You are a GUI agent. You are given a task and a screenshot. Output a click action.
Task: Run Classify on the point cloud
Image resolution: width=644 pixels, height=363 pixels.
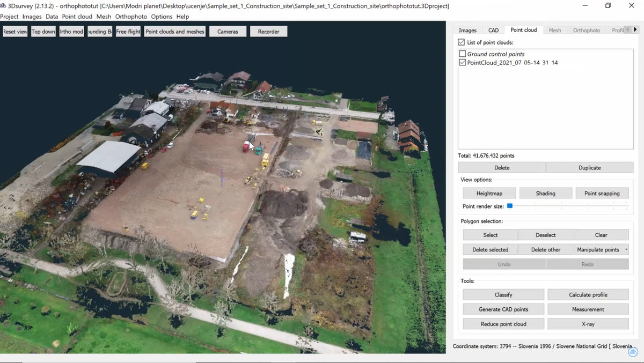[x=503, y=294]
